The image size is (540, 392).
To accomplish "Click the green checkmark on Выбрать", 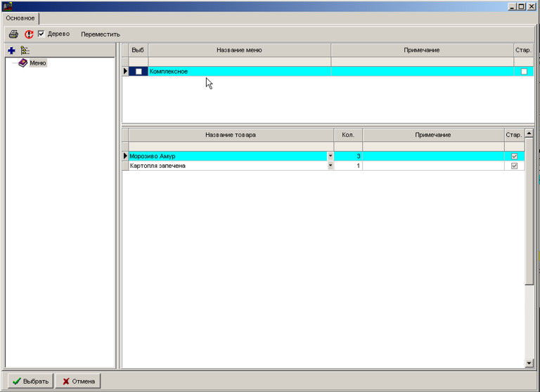I will point(16,381).
